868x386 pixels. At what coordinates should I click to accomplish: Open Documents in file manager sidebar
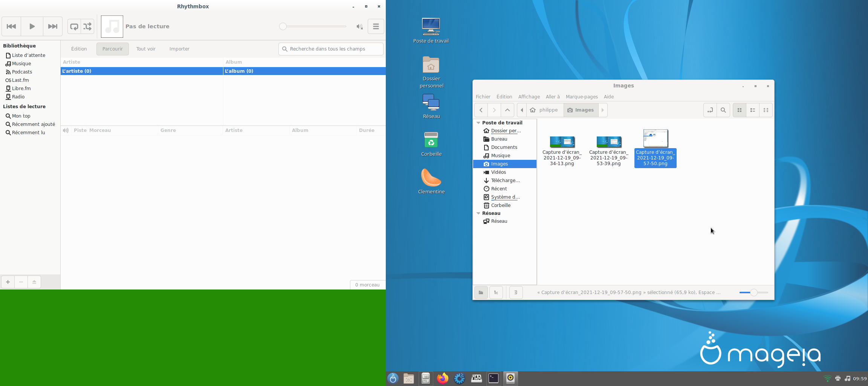pos(504,147)
